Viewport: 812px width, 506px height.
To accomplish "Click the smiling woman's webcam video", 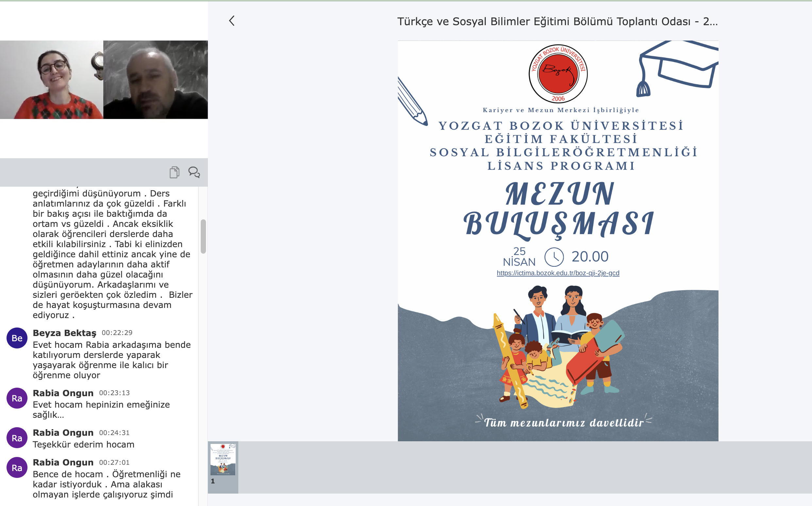I will (x=52, y=80).
